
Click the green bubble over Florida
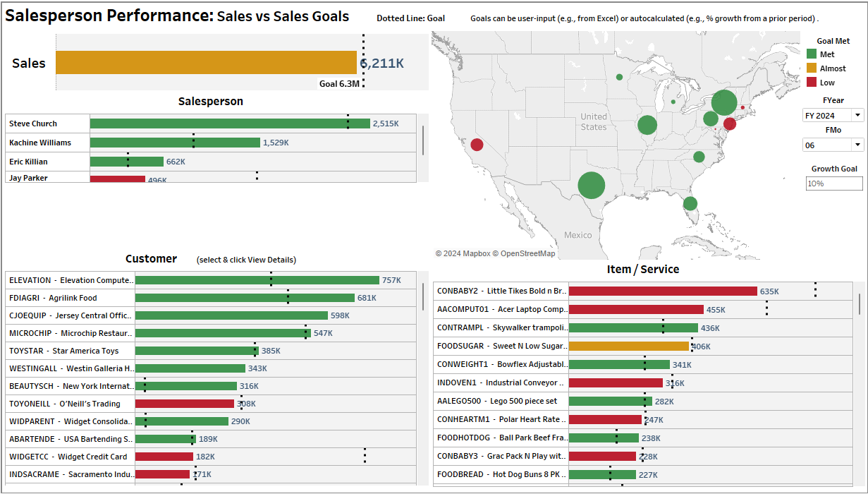[690, 203]
